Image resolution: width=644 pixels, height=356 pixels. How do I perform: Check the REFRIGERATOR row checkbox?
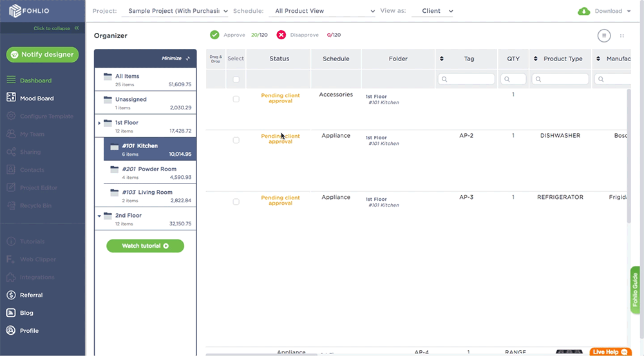236,201
